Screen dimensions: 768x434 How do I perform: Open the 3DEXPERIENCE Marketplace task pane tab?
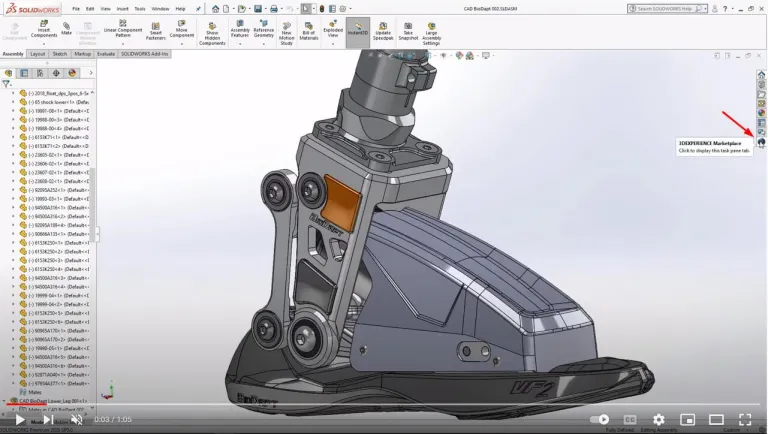[x=761, y=143]
